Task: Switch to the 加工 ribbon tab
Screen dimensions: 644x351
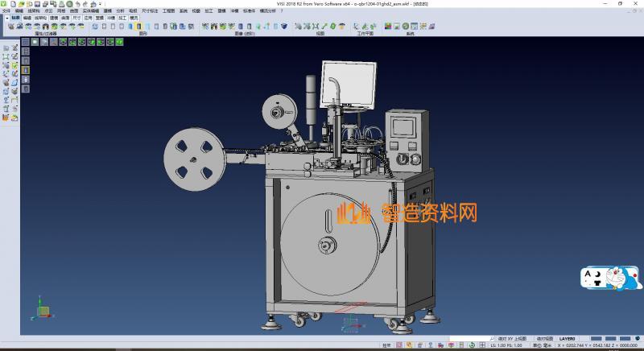Action: (122, 18)
